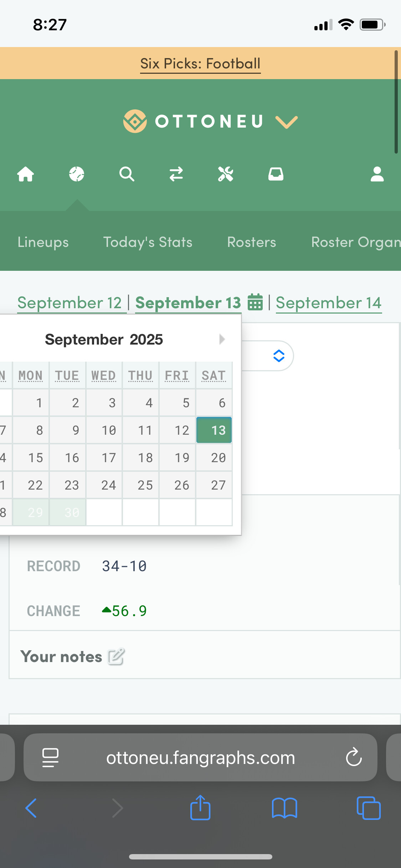
Task: Reload the page in Safari
Action: click(354, 757)
